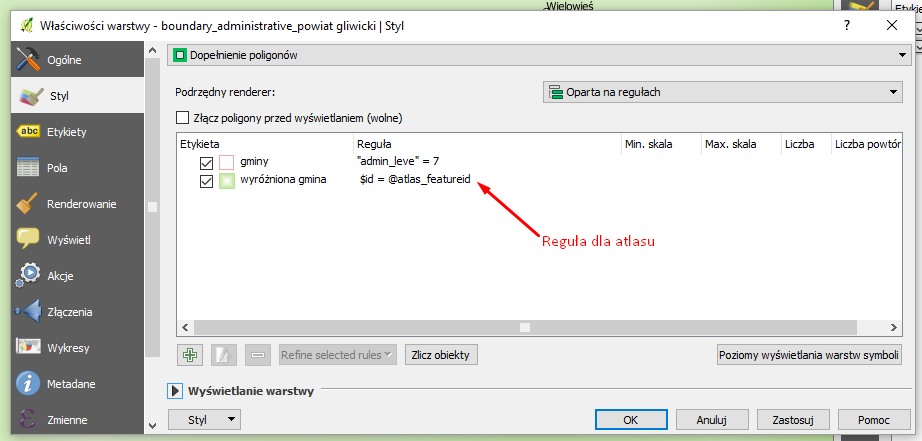
Task: Click the minus remove rule icon
Action: pos(258,354)
